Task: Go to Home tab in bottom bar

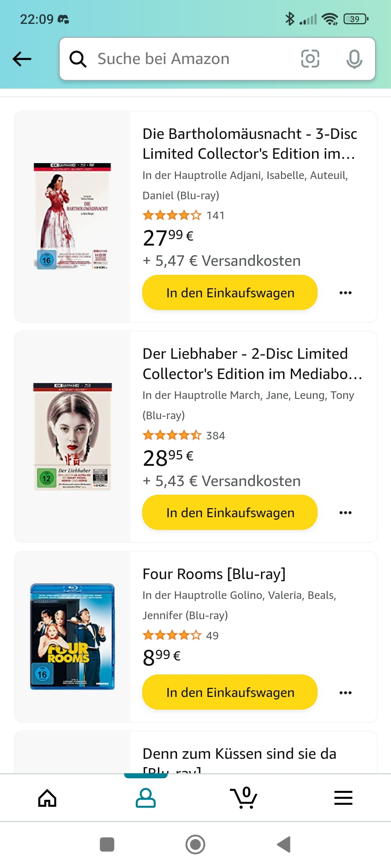Action: [47, 798]
